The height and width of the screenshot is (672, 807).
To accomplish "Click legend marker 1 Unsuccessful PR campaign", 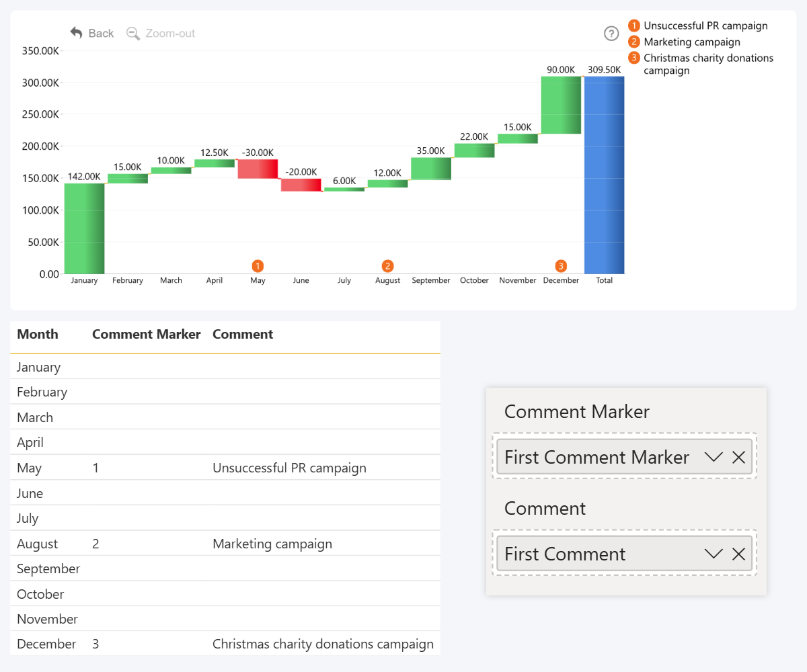I will [x=633, y=26].
